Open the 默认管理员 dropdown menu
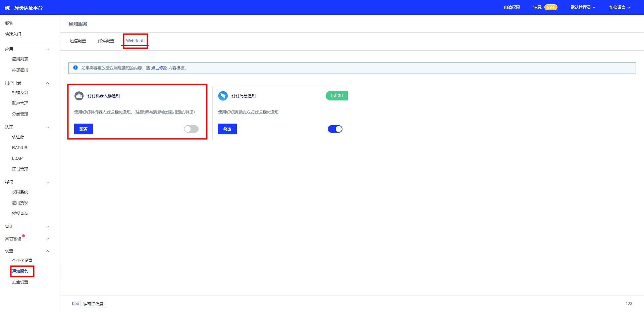Screen dimensions: 644x312 (x=583, y=7)
